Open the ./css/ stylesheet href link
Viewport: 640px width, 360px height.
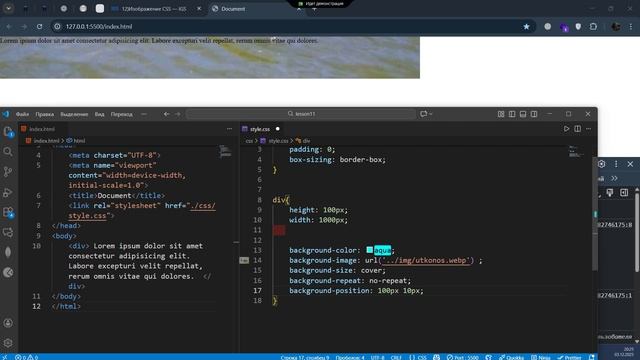[203, 206]
